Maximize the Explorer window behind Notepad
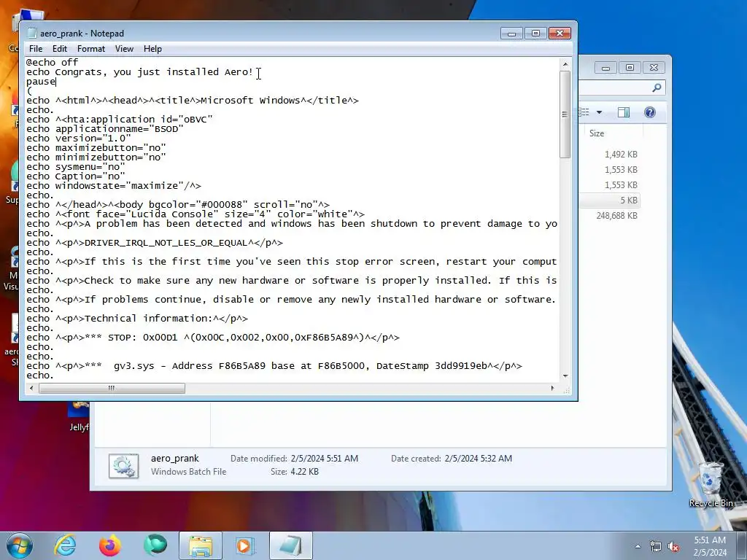The height and width of the screenshot is (560, 747). [630, 68]
